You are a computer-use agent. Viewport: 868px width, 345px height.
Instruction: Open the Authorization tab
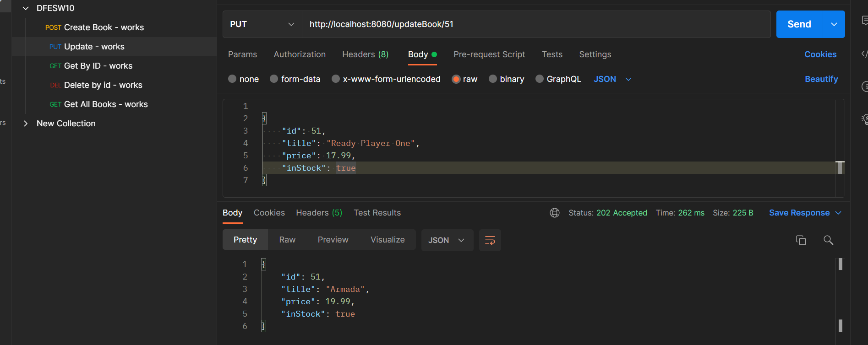point(300,54)
